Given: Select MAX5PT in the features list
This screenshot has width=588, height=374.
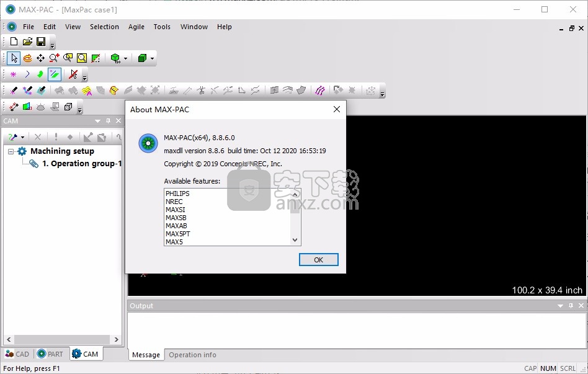Looking at the screenshot, I should [178, 234].
